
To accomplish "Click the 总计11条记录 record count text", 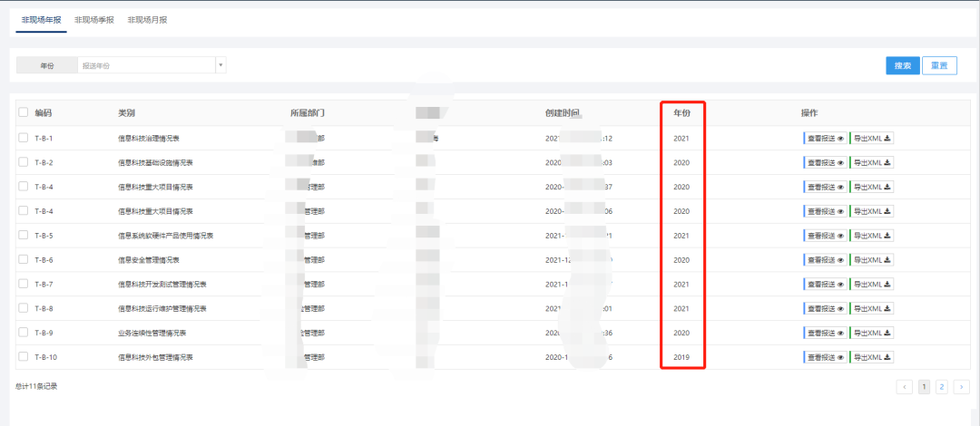I will (36, 387).
